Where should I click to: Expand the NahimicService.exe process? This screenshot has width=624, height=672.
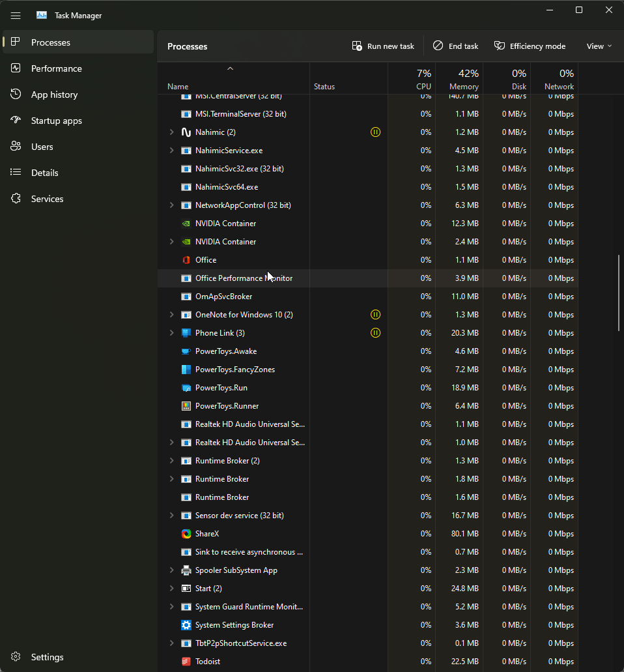point(172,151)
